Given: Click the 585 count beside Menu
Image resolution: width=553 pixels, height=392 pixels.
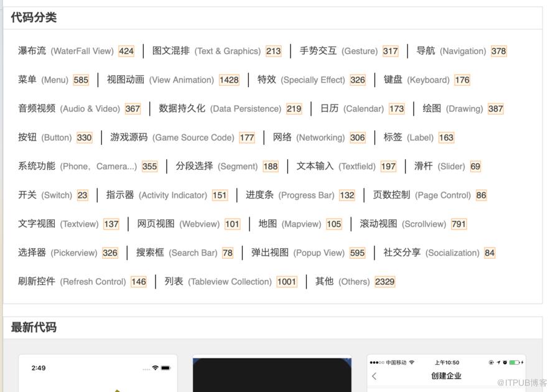Looking at the screenshot, I should pyautogui.click(x=81, y=80).
